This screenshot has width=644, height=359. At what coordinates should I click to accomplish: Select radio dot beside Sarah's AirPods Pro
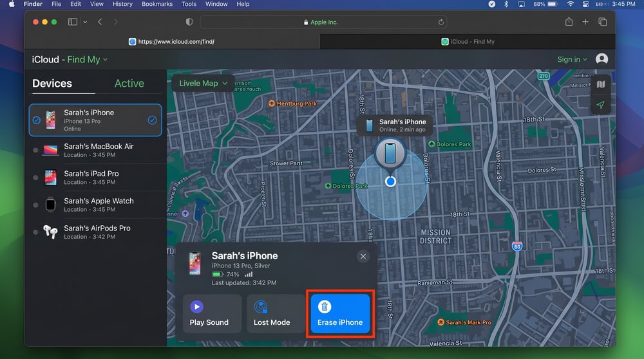(35, 232)
